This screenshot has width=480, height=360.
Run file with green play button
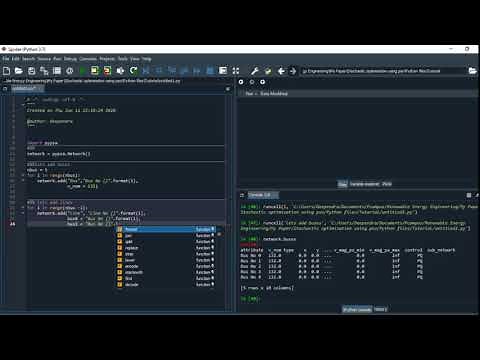[83, 71]
